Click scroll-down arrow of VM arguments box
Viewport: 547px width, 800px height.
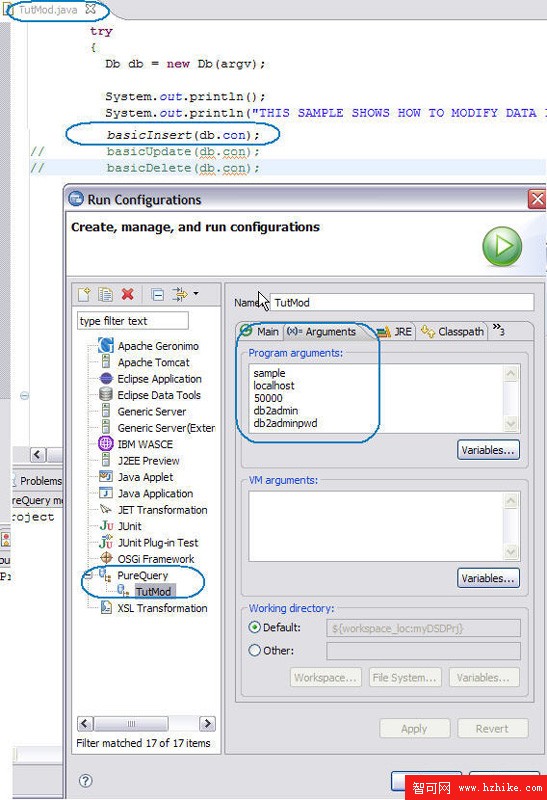pos(511,552)
